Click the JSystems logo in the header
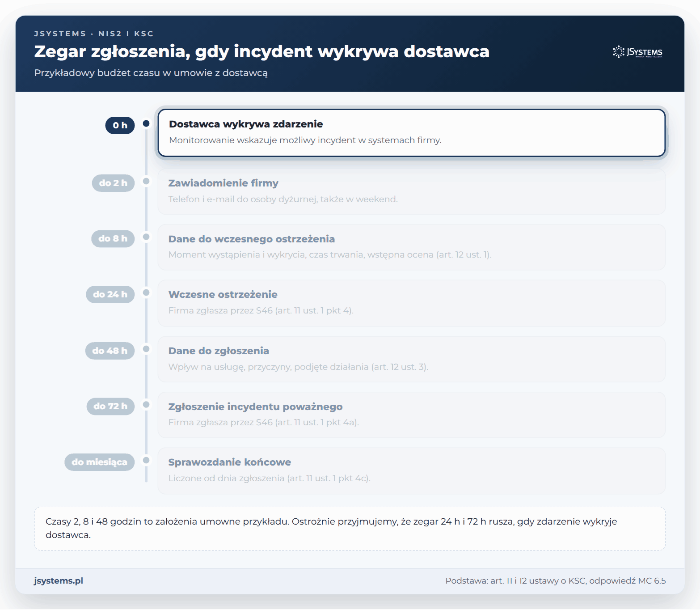 pos(637,52)
